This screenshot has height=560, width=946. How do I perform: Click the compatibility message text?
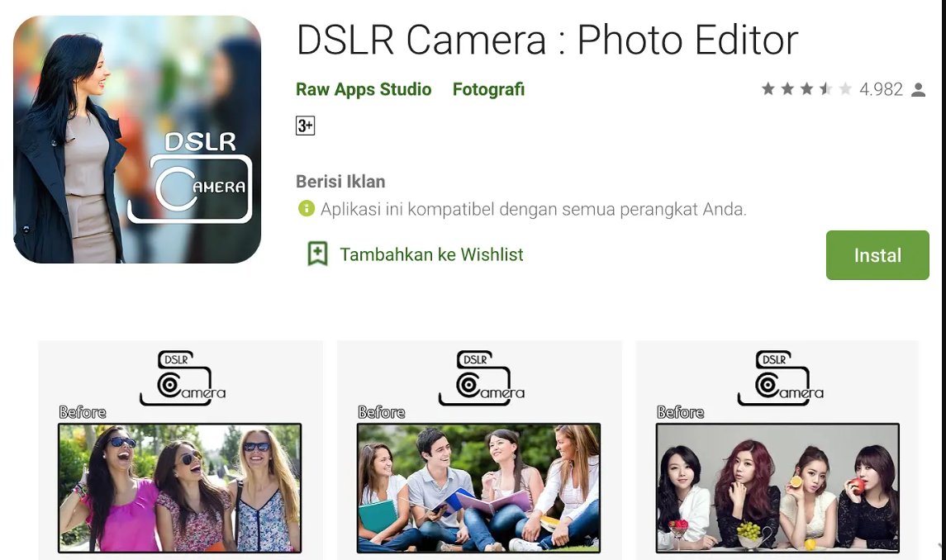pyautogui.click(x=534, y=210)
